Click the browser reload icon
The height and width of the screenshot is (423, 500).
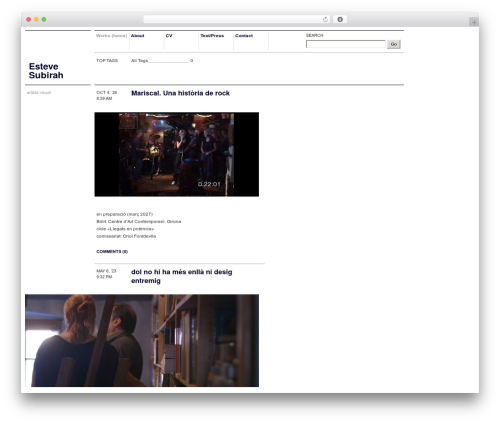point(325,20)
